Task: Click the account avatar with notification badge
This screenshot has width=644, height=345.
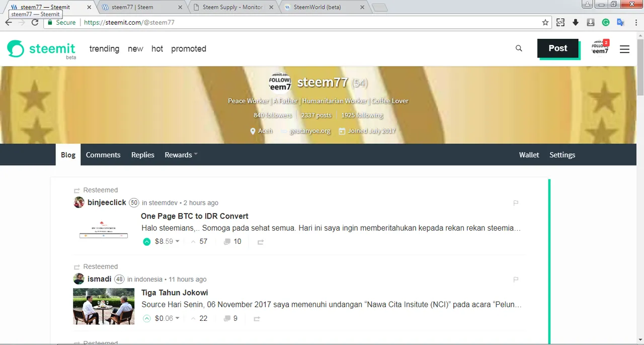Action: 600,48
